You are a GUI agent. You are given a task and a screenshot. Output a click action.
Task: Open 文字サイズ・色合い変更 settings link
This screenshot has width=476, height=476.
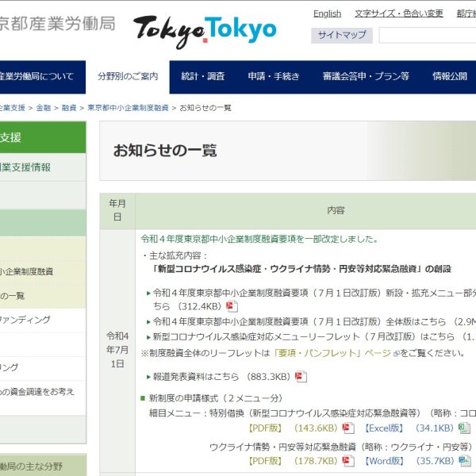click(x=399, y=13)
